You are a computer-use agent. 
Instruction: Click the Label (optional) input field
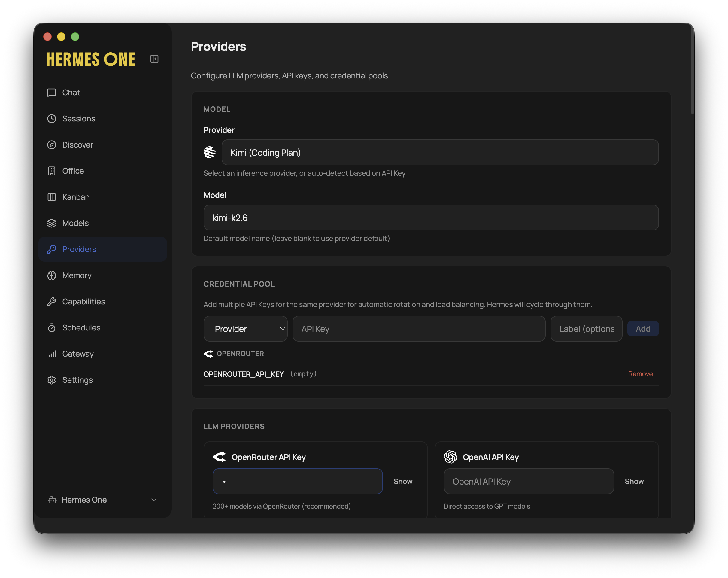(586, 329)
